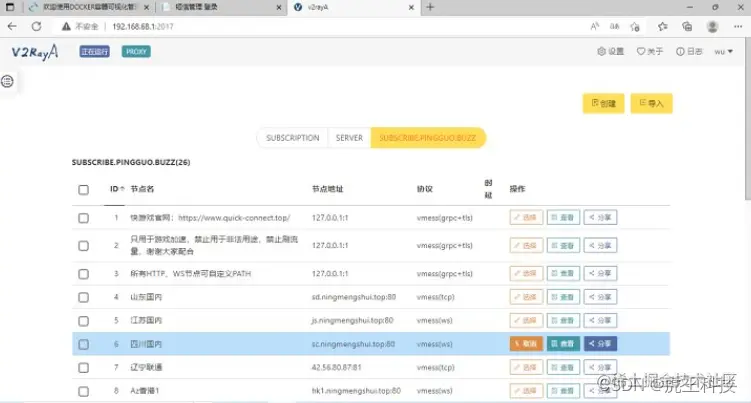Open the browser three-dots menu
Image resolution: width=751 pixels, height=403 pixels.
738,26
